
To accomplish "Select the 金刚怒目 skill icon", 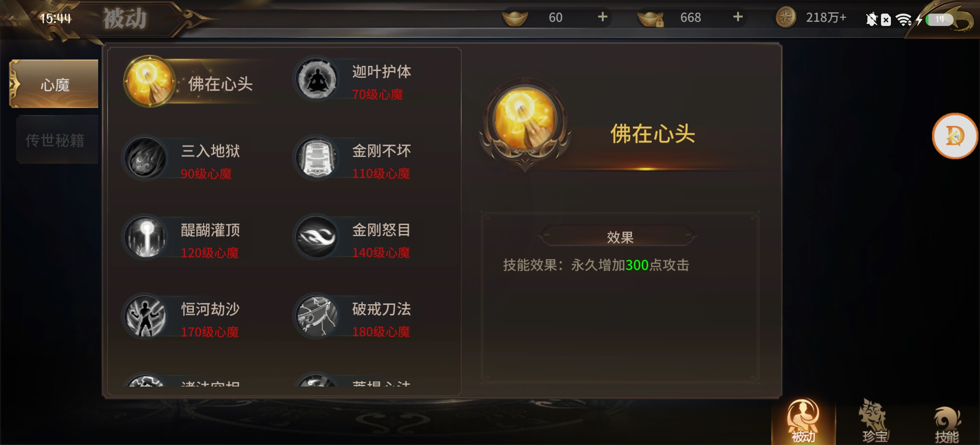I will (316, 237).
